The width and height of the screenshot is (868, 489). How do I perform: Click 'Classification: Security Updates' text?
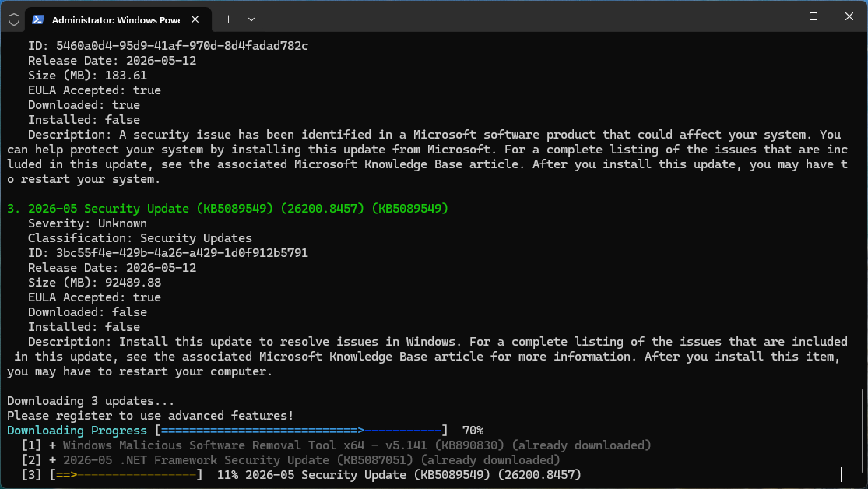140,238
